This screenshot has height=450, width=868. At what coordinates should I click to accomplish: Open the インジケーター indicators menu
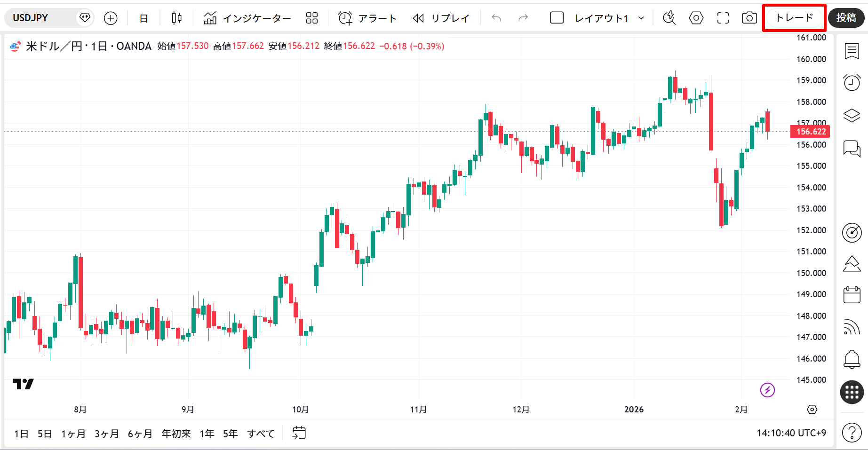click(x=247, y=18)
